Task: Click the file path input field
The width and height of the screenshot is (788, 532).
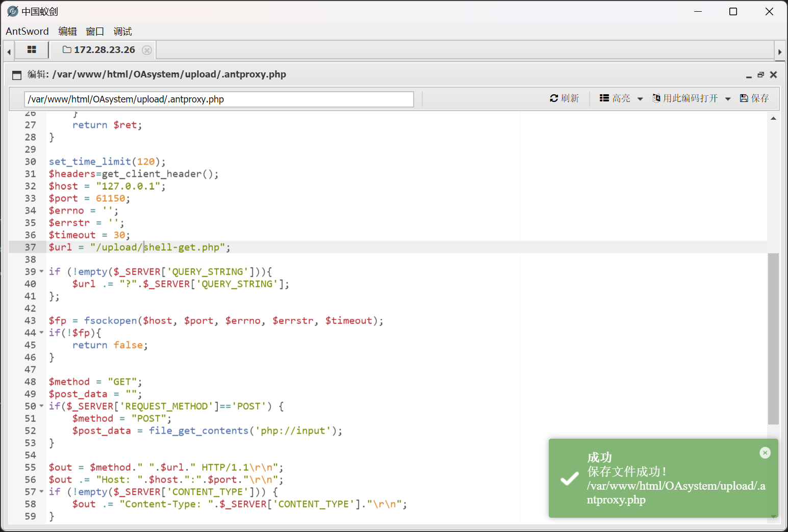Action: click(219, 99)
